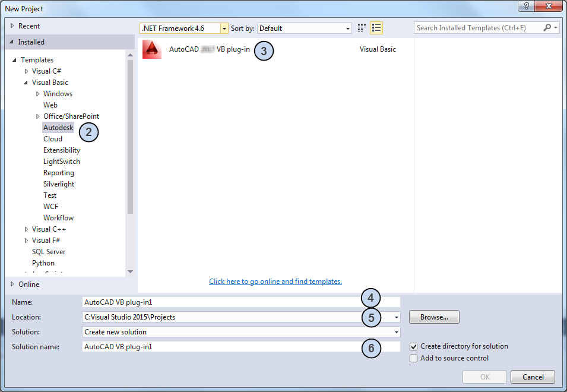The width and height of the screenshot is (567, 392).
Task: Open the dialog help question mark
Action: pyautogui.click(x=527, y=6)
